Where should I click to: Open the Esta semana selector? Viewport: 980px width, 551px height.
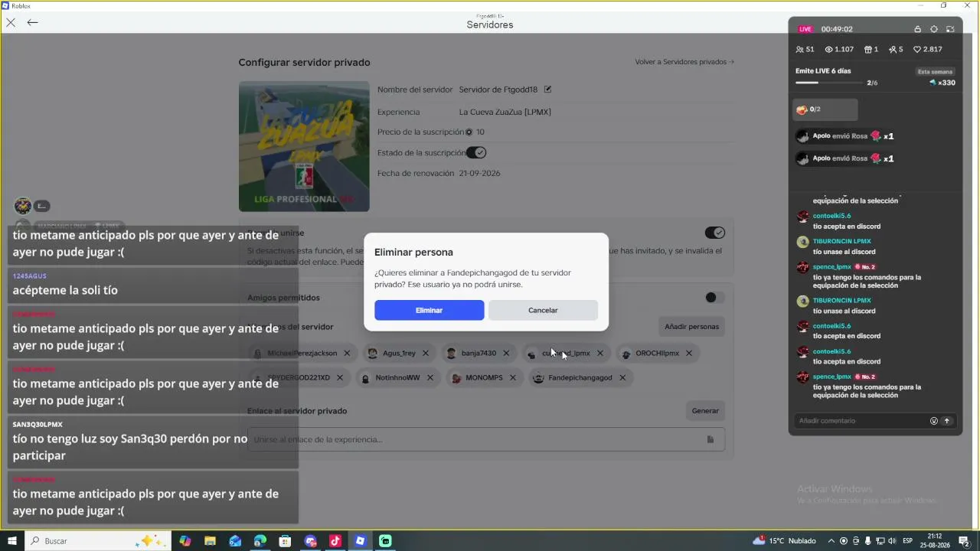pyautogui.click(x=935, y=72)
